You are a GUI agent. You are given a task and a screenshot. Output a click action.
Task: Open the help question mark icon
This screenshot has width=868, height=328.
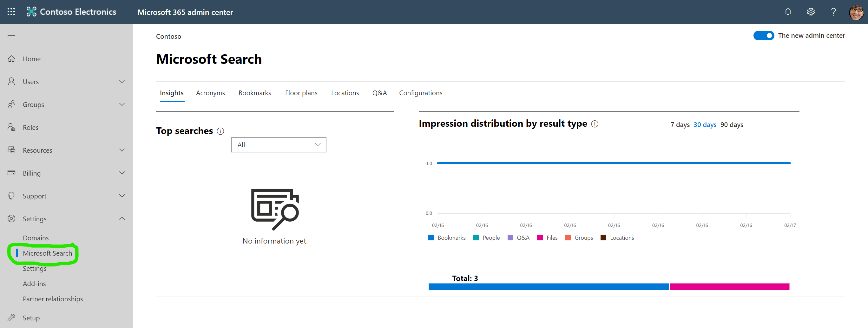pyautogui.click(x=833, y=12)
